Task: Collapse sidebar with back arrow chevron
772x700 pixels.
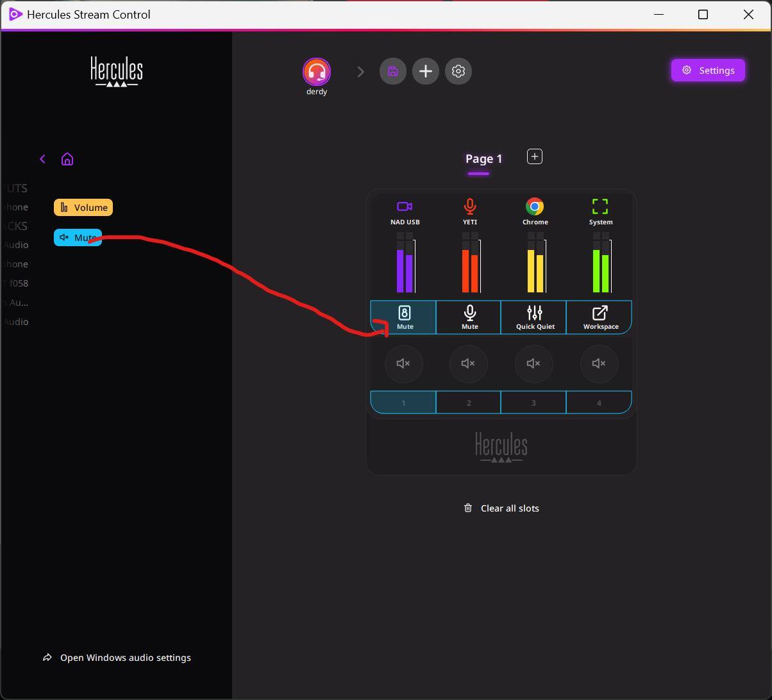Action: pos(43,159)
